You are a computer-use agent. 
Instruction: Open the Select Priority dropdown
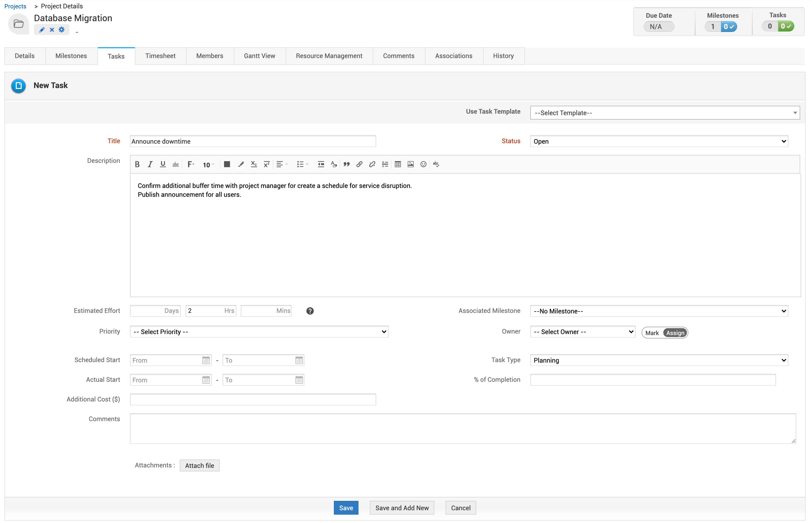pyautogui.click(x=259, y=332)
